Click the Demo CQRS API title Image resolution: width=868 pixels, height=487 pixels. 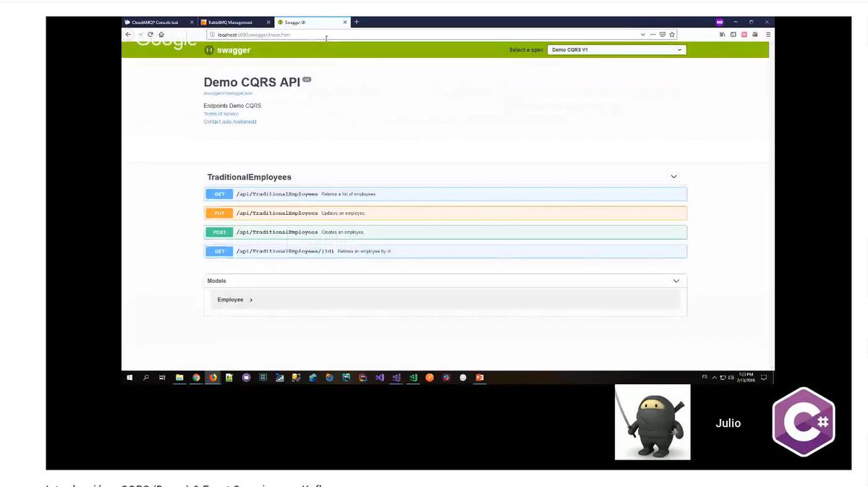[x=252, y=82]
